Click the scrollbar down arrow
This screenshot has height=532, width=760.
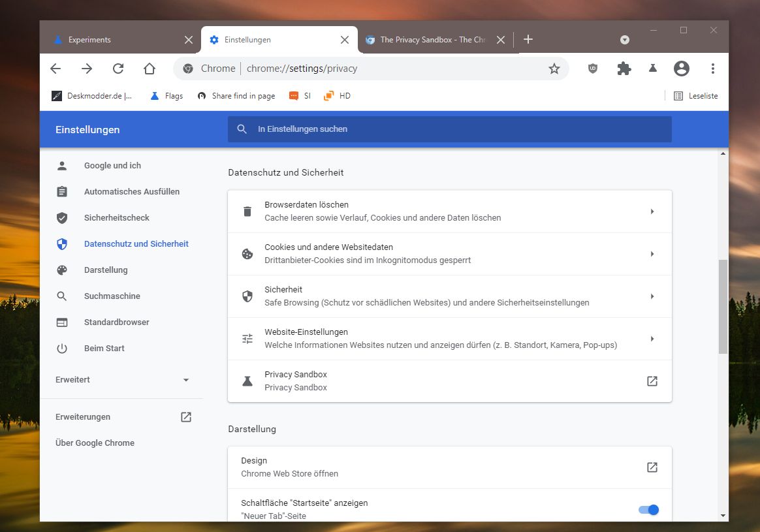click(723, 516)
